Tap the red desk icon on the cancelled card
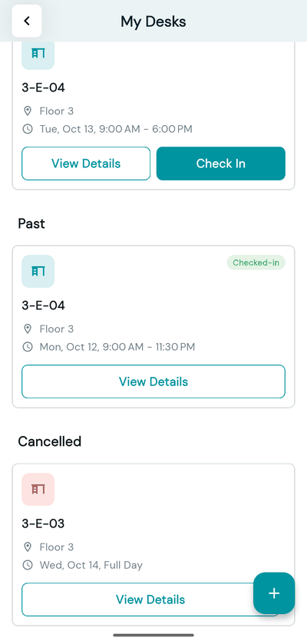 (38, 489)
